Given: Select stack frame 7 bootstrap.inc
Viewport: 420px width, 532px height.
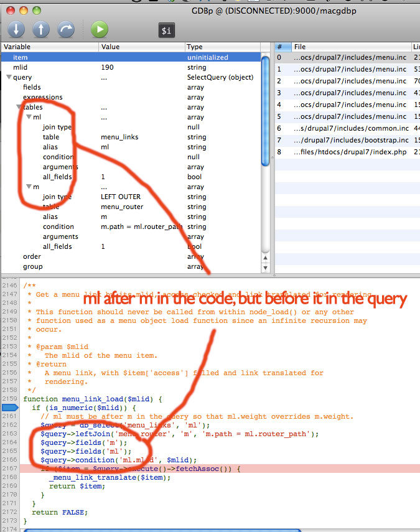Looking at the screenshot, I should pyautogui.click(x=347, y=140).
